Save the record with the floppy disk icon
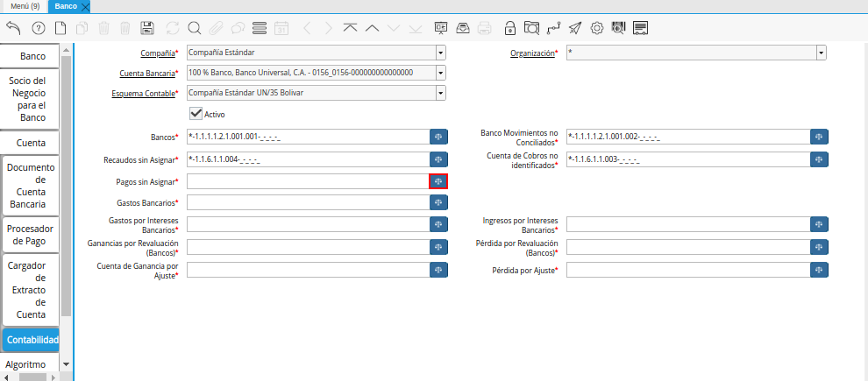The width and height of the screenshot is (868, 381). (x=147, y=28)
